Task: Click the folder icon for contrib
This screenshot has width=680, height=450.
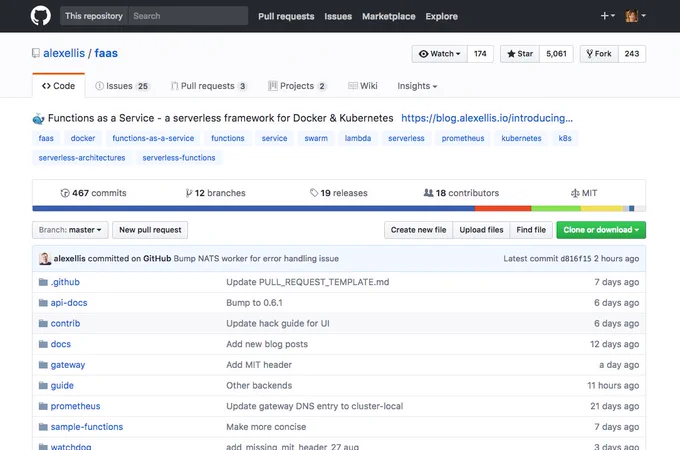Action: click(43, 323)
